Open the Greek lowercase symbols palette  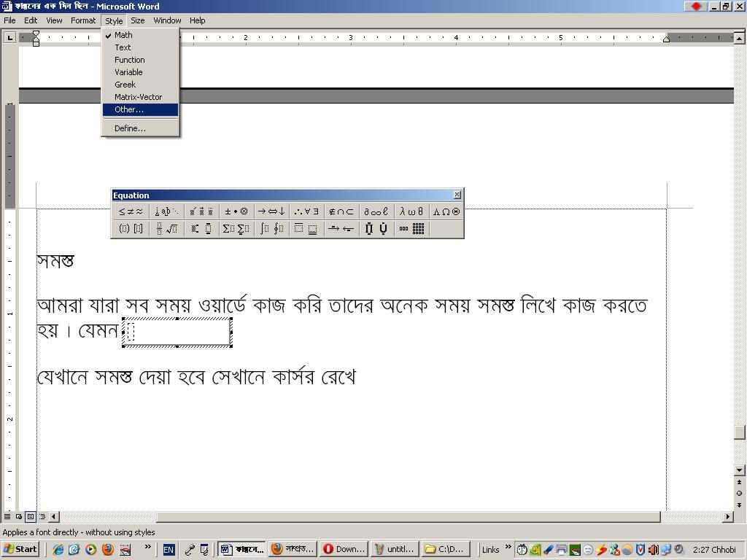click(411, 211)
